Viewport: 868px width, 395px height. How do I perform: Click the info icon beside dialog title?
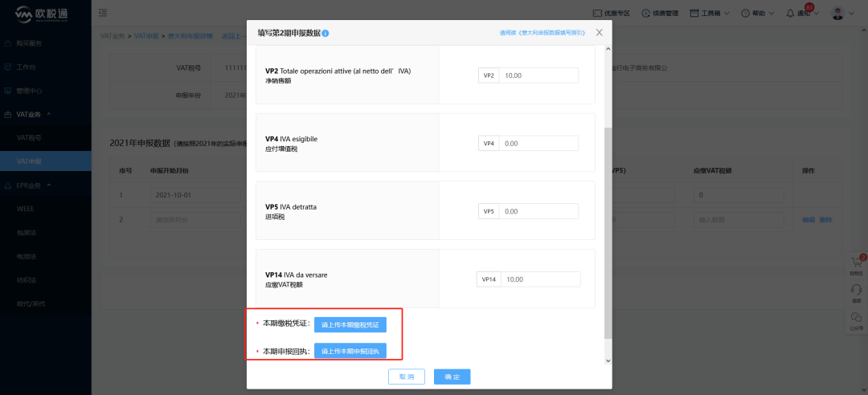325,33
